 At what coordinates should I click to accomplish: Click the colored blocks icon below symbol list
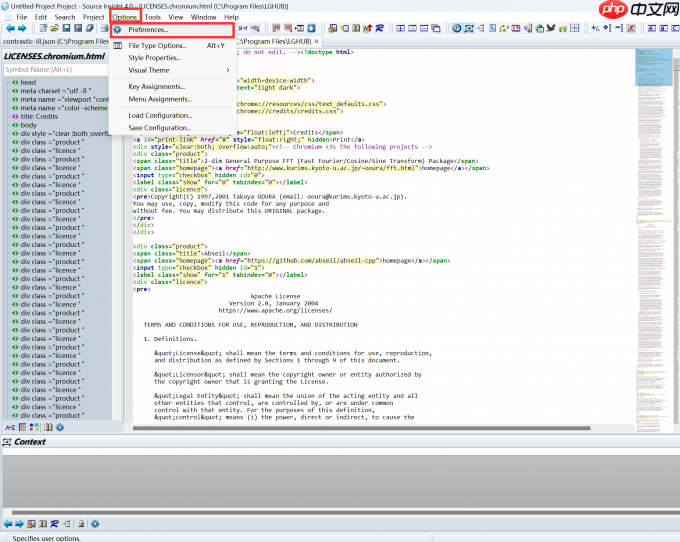[34, 427]
